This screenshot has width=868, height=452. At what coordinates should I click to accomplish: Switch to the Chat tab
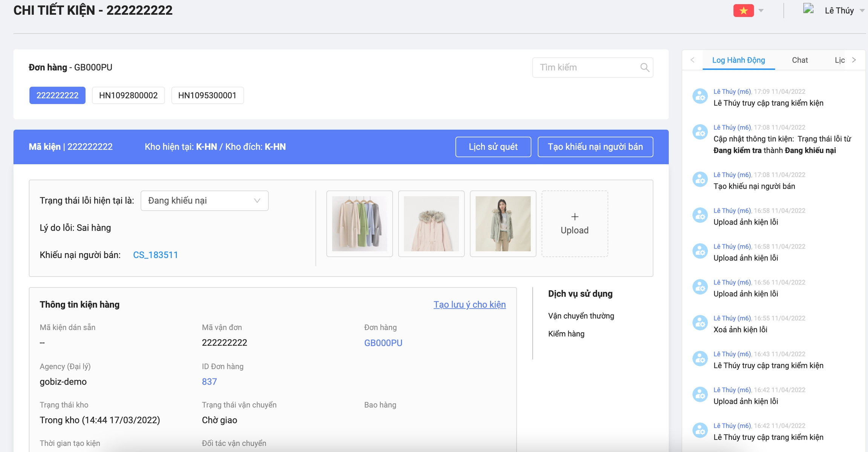click(x=799, y=60)
